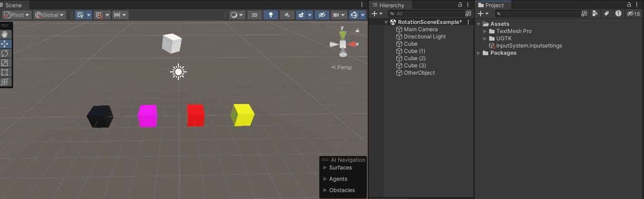Toggle scene audio mute button
The height and width of the screenshot is (199, 644).
click(287, 15)
